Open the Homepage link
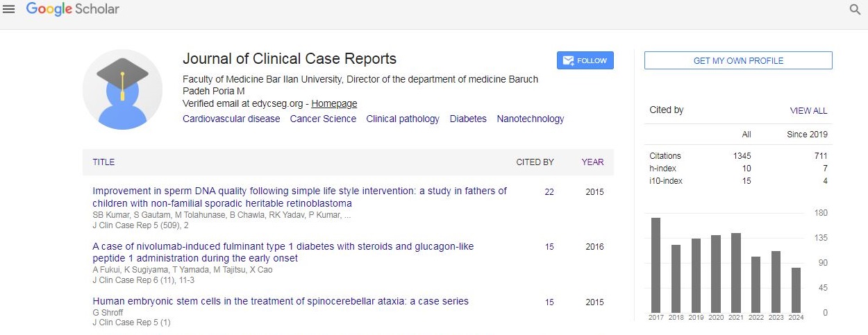Image resolution: width=868 pixels, height=335 pixels. 334,103
